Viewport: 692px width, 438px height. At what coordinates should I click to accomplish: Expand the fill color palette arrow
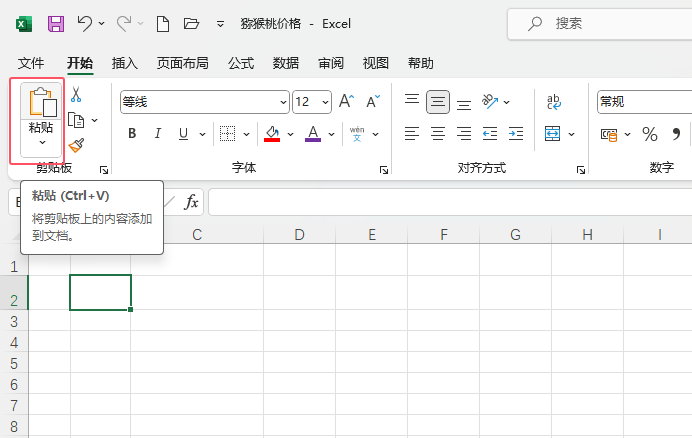coord(290,134)
